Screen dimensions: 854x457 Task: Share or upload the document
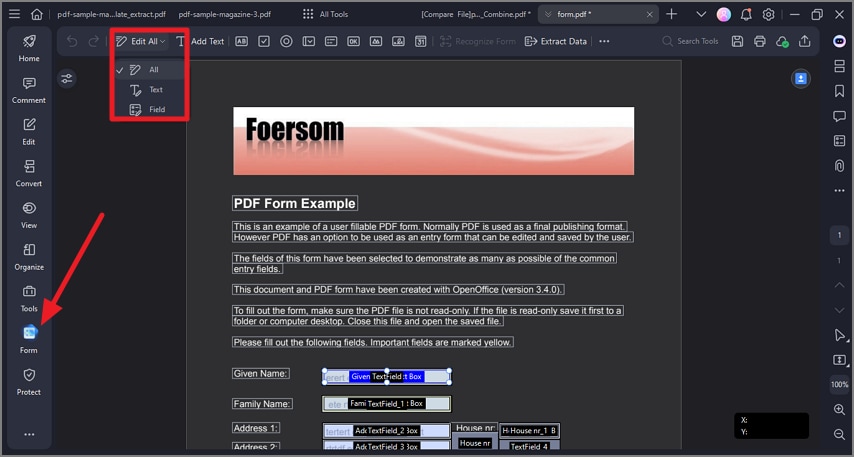pos(804,41)
